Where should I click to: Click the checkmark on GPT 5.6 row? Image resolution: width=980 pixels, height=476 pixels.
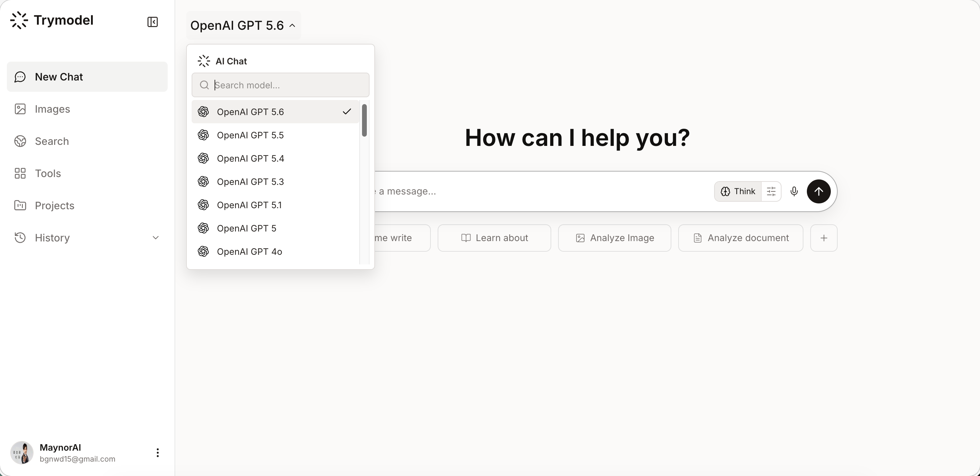(x=347, y=112)
